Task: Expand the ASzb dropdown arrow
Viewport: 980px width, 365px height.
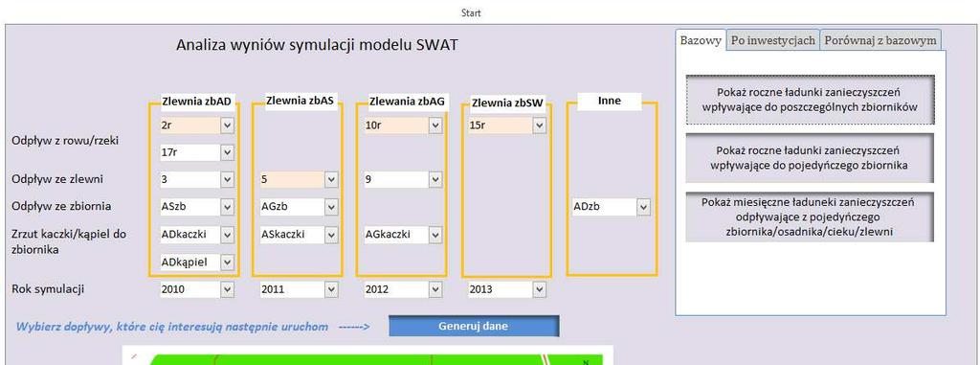Action: [x=227, y=207]
